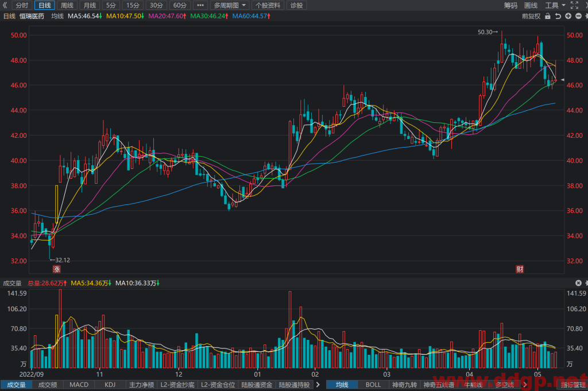Show more main-indicator tabs arrow after 多空线

pos(525,385)
